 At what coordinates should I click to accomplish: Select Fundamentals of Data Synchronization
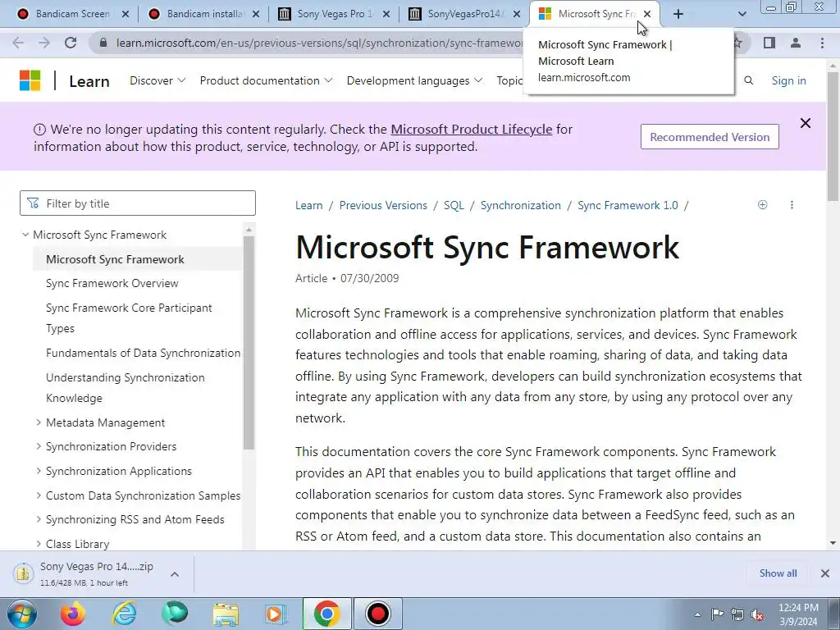(x=143, y=353)
